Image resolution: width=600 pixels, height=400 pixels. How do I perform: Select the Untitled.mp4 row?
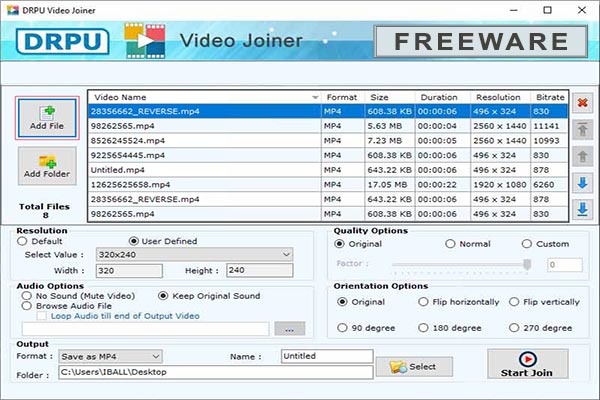[x=328, y=170]
